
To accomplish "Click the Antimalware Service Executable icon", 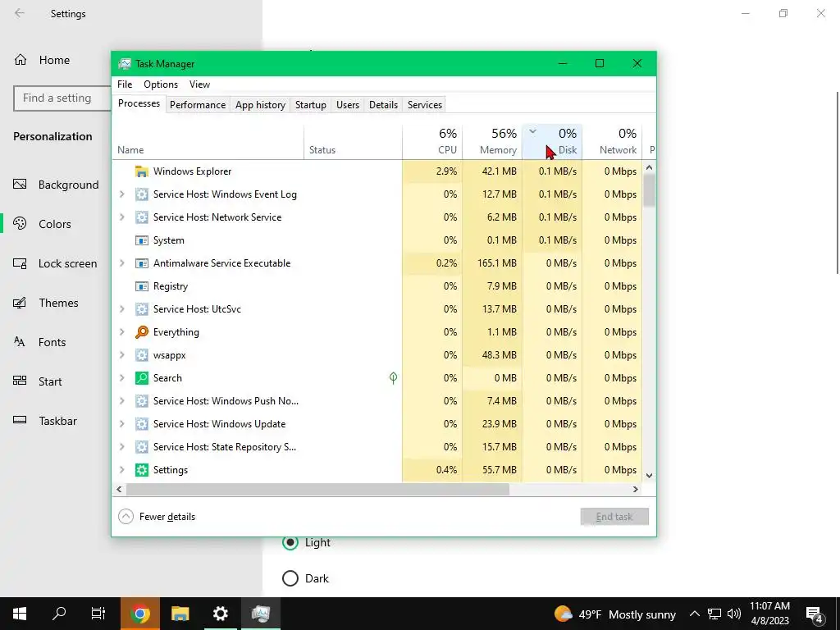I will 141,263.
